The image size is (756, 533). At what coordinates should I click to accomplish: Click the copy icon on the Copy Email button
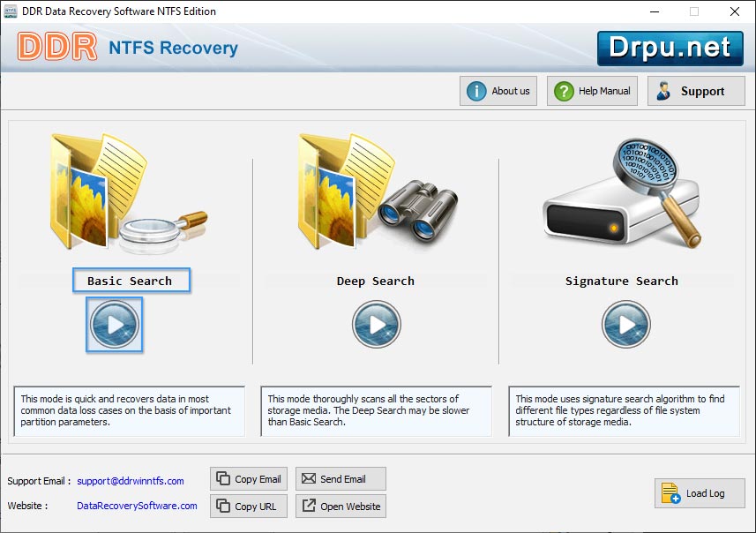pos(223,478)
